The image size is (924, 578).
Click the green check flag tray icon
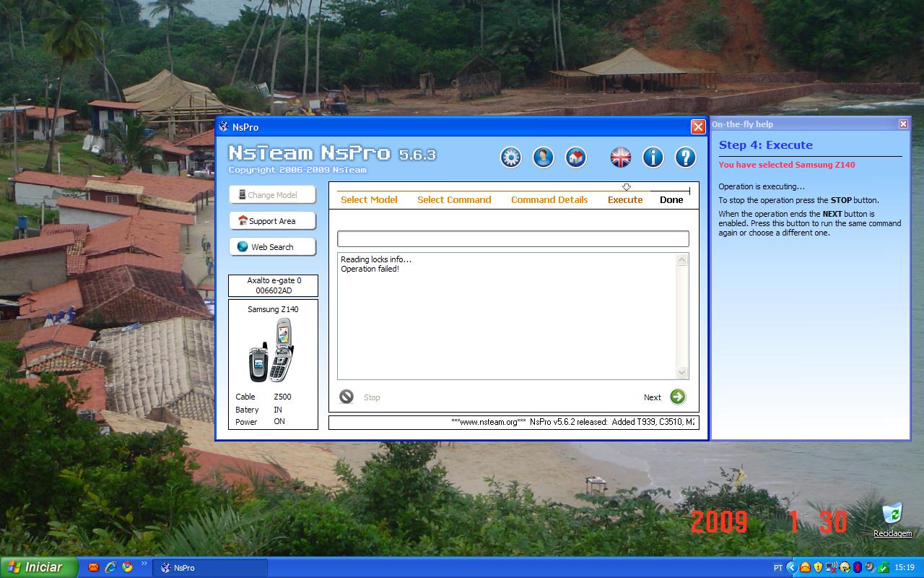tap(884, 568)
